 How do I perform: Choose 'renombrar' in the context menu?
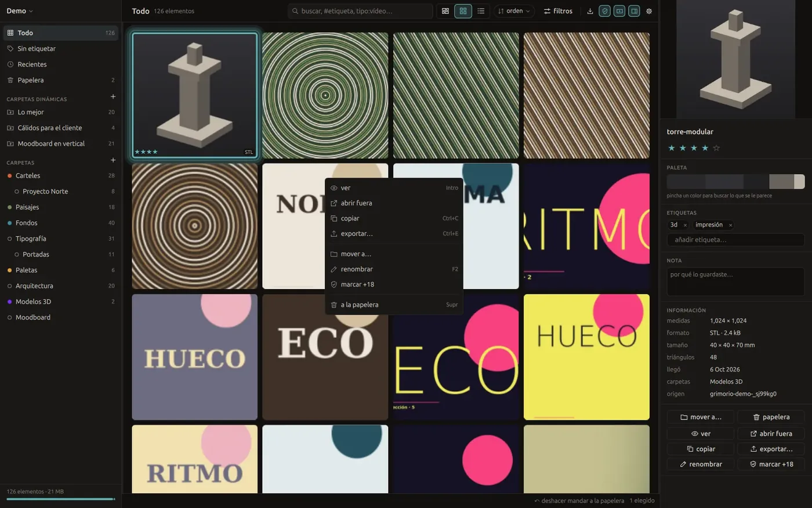tap(394, 269)
